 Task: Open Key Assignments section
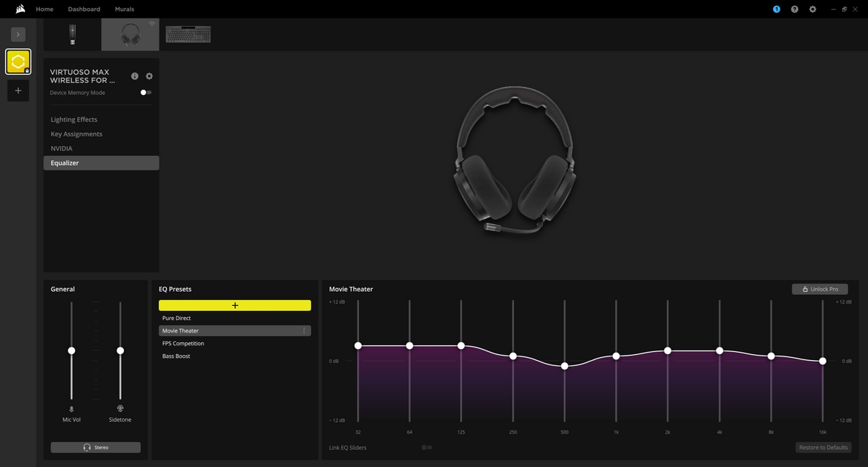coord(102,134)
